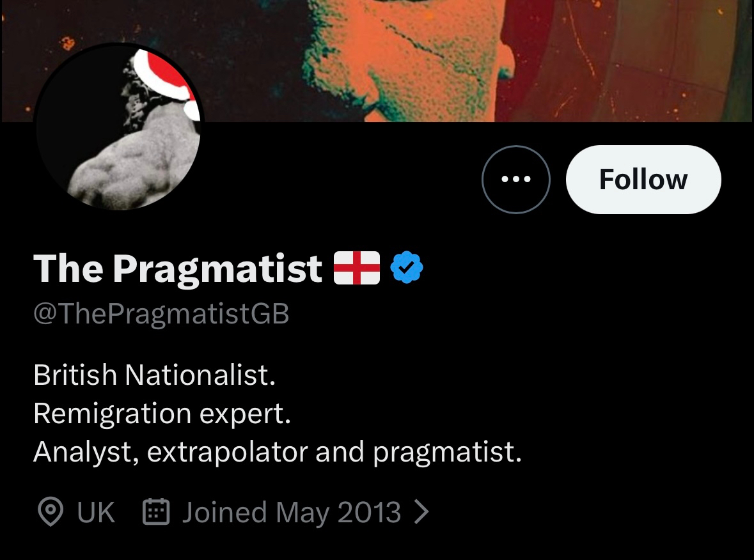Click the Santa hat on the avatar
This screenshot has height=560, width=754.
(x=165, y=75)
